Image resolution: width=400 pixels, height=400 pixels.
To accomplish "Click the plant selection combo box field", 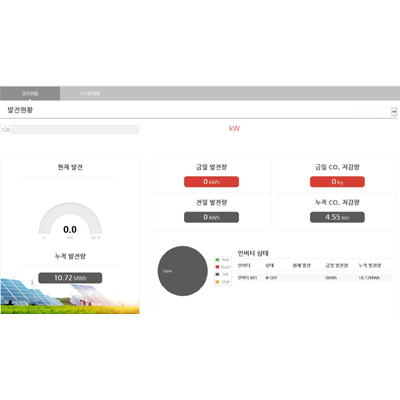I will 377,112.
